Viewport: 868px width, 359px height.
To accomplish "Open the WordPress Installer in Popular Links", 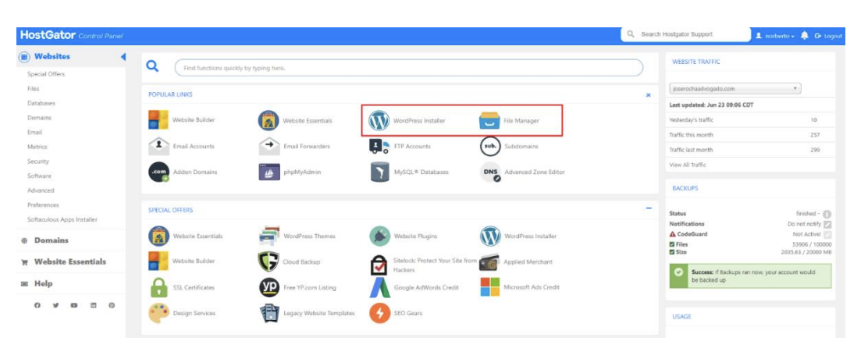I will 379,121.
